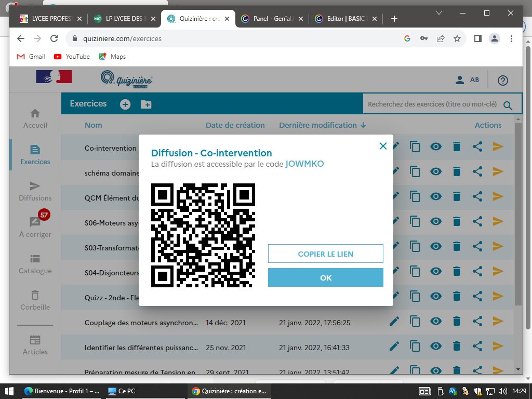Image resolution: width=532 pixels, height=399 pixels.
Task: Share the Couplage des moteurs exercise
Action: coord(477,321)
